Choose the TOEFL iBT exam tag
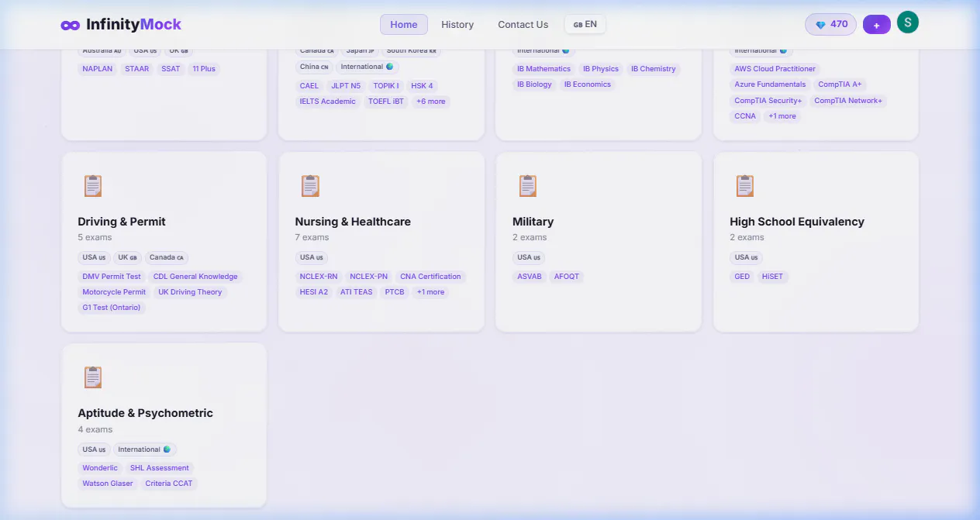Image resolution: width=980 pixels, height=520 pixels. [x=386, y=102]
